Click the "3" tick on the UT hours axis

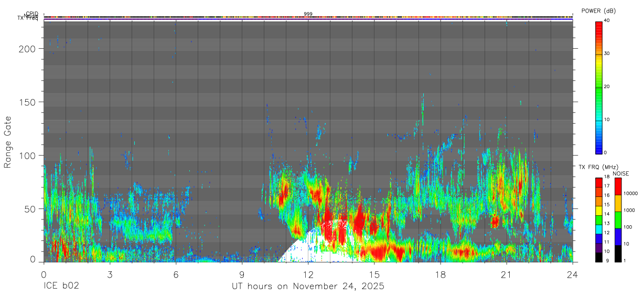coord(110,274)
